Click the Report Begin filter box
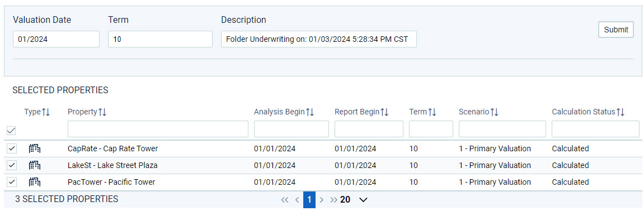The height and width of the screenshot is (211, 644). 369,129
